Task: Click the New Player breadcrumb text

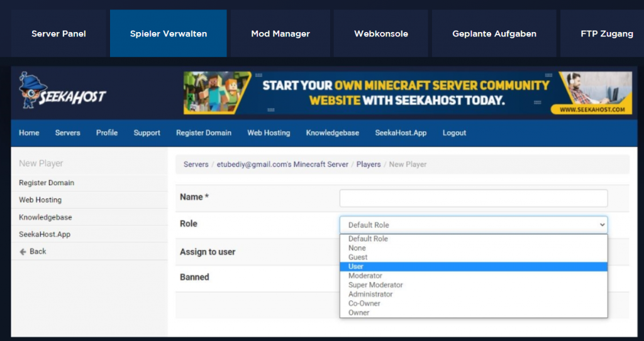Action: 408,164
